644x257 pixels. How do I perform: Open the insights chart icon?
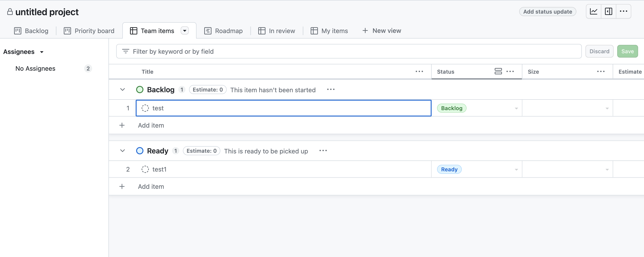(594, 11)
